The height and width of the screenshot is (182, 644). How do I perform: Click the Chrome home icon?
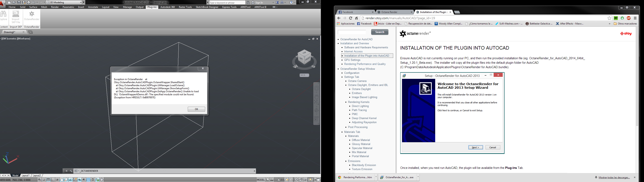point(357,18)
